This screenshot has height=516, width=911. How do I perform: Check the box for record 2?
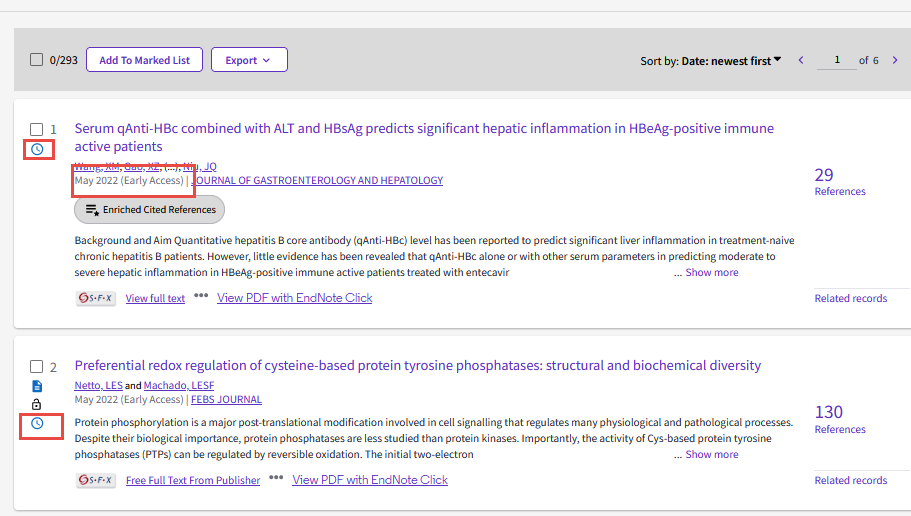tap(37, 367)
